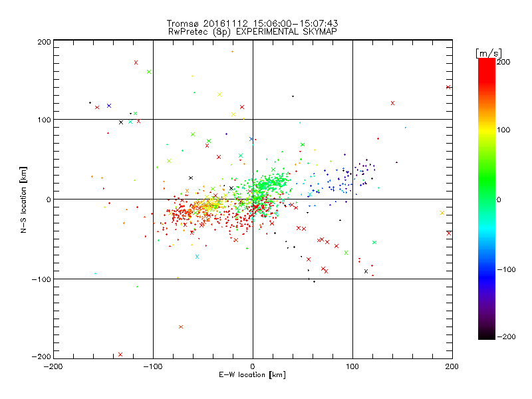Click the colorbar tick label "200"
The width and height of the screenshot is (532, 399).
point(503,62)
